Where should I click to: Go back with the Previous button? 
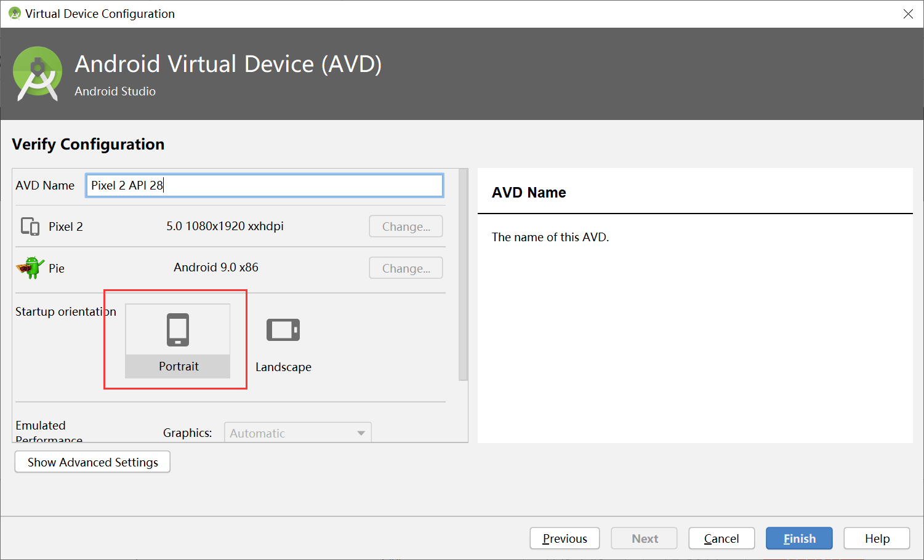click(564, 538)
